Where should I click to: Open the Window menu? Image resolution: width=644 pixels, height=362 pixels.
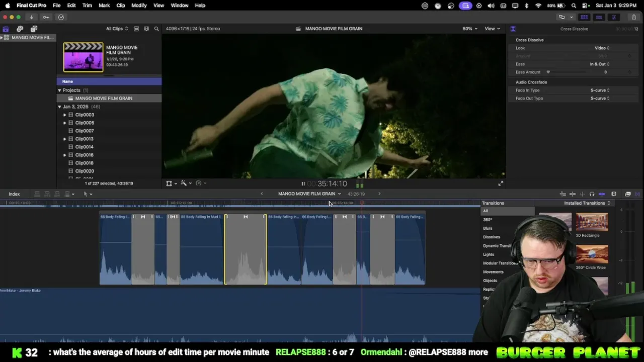[180, 5]
